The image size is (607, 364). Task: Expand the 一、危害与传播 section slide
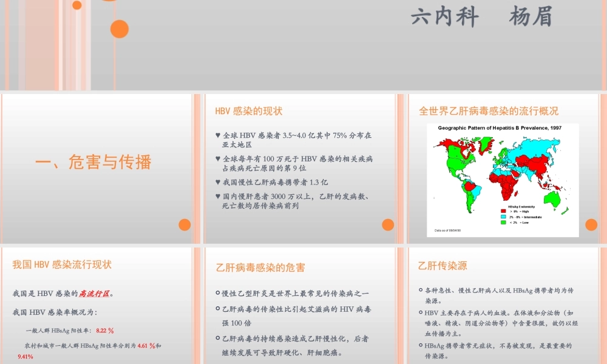(x=95, y=163)
